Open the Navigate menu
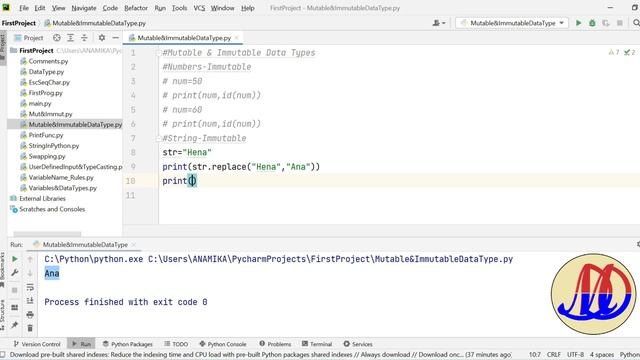 point(84,8)
